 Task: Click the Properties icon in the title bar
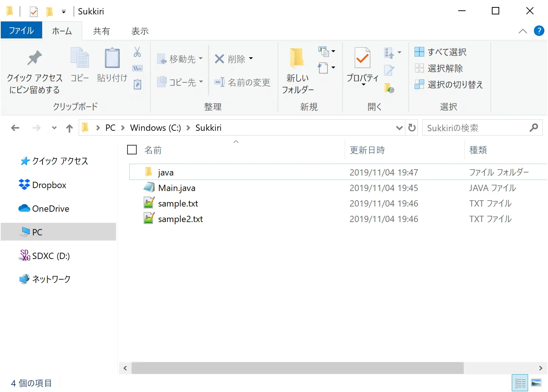click(34, 12)
